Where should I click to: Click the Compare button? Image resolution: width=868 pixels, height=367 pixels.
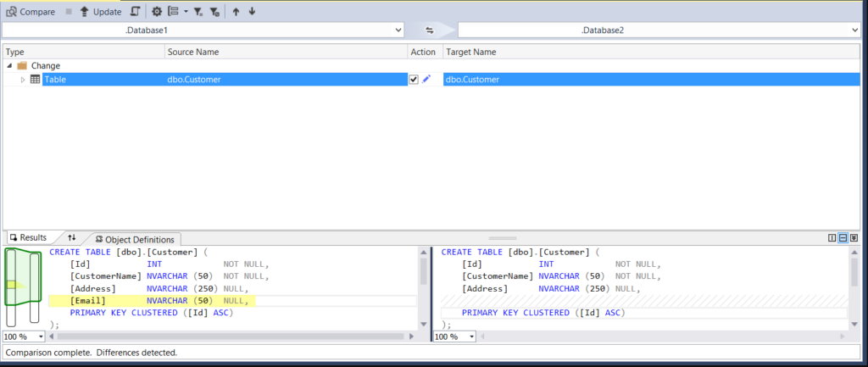[x=31, y=12]
